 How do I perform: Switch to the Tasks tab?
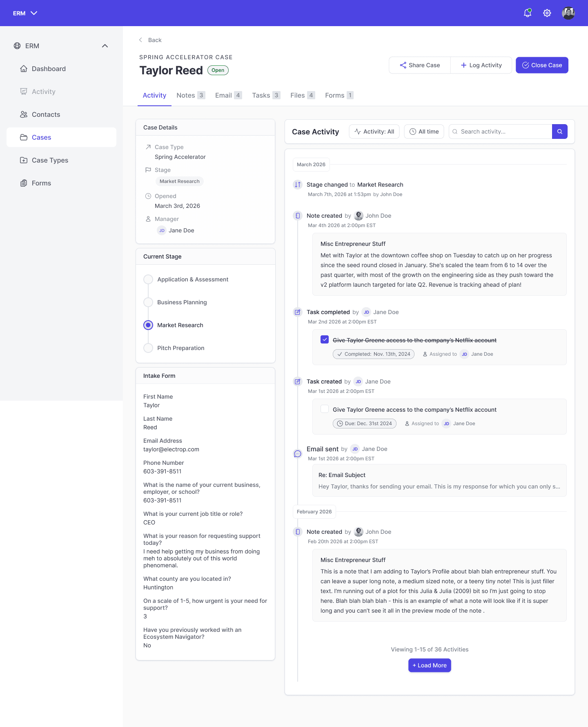pos(266,95)
